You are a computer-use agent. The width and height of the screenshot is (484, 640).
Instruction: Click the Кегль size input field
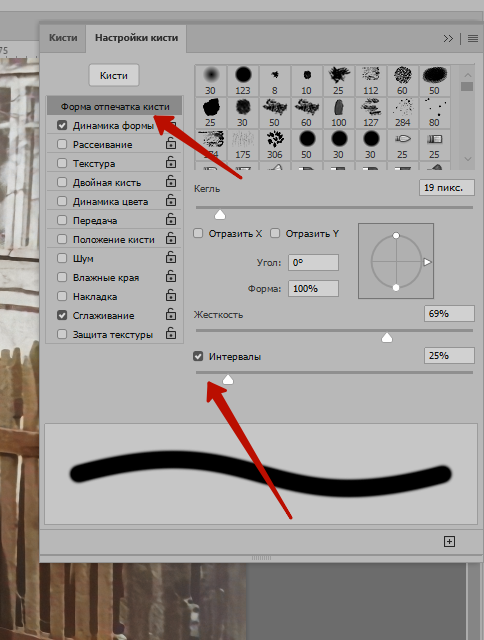447,188
